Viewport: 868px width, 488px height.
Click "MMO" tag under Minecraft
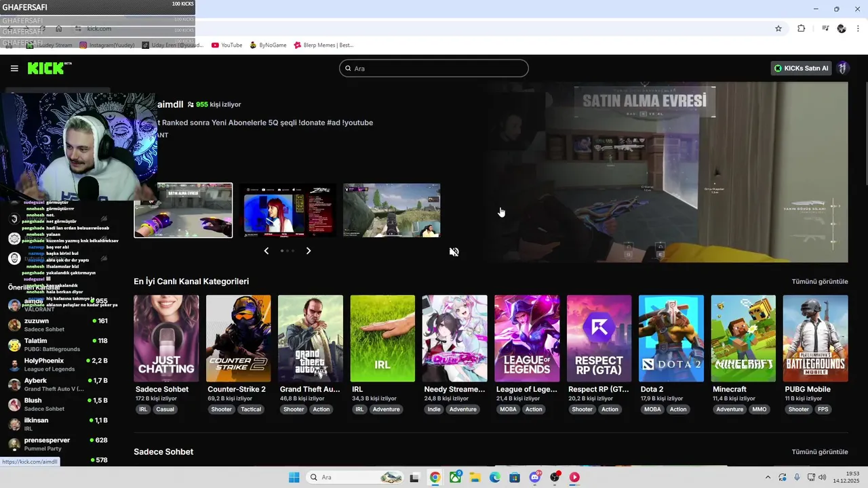click(759, 409)
